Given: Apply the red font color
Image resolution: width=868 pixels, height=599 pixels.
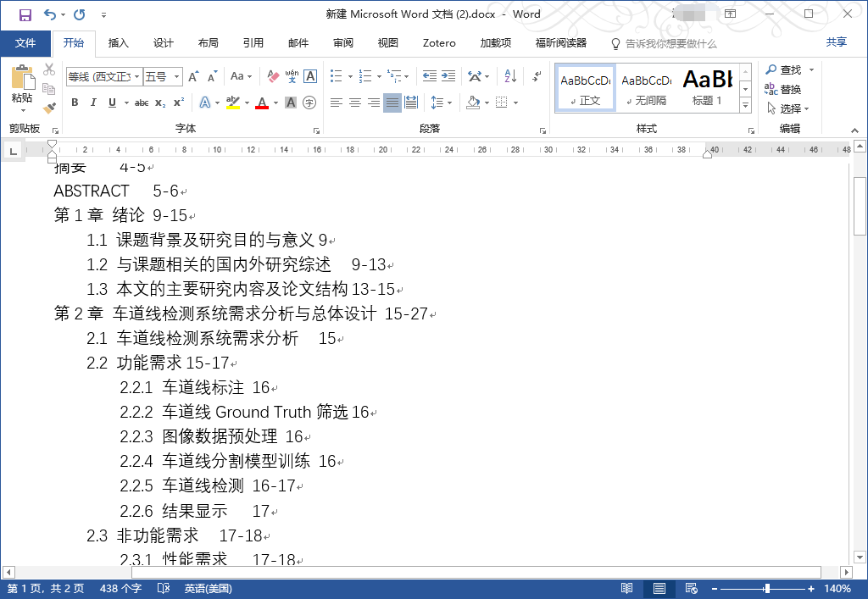Looking at the screenshot, I should coord(262,103).
